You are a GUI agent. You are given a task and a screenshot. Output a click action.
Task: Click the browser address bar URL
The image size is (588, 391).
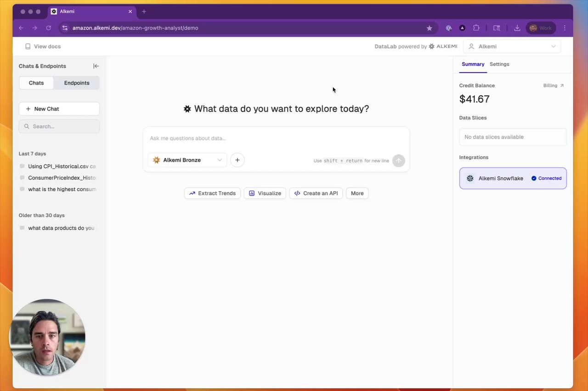[x=135, y=28]
